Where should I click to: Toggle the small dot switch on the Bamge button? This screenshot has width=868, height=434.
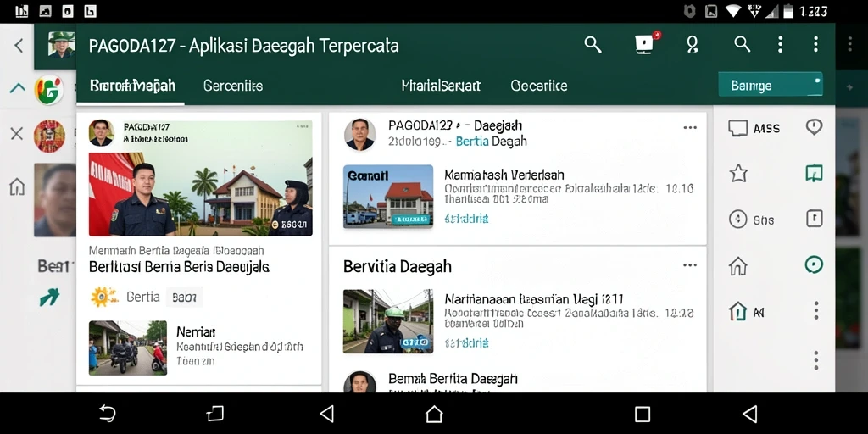click(817, 81)
